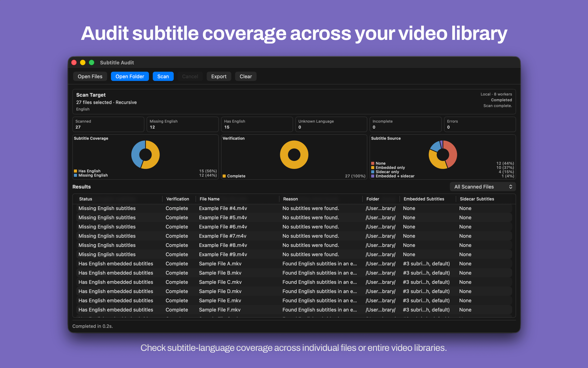Image resolution: width=588 pixels, height=368 pixels.
Task: Click the green zoom window button
Action: click(x=92, y=63)
